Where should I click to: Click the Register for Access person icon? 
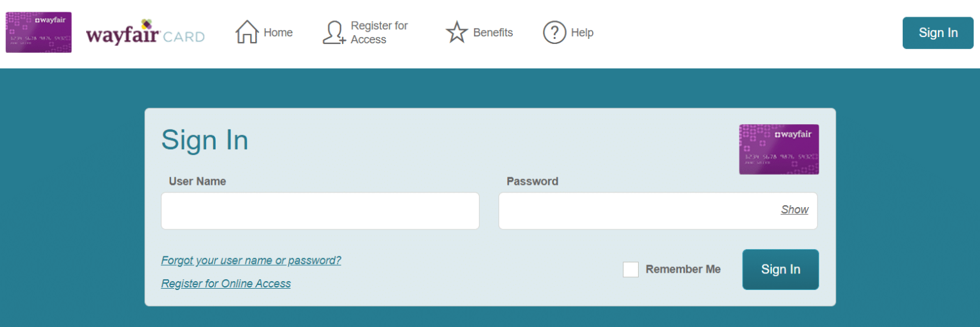coord(334,33)
